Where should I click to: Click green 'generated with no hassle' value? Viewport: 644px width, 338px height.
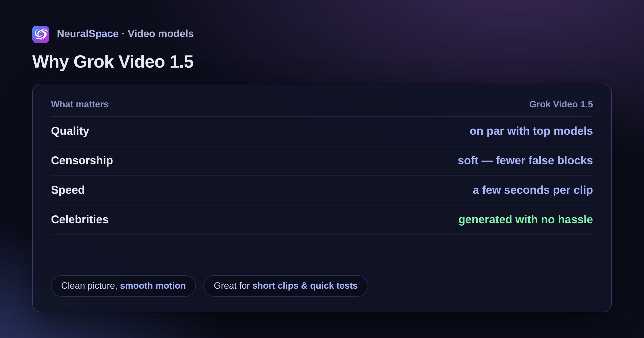coord(525,220)
